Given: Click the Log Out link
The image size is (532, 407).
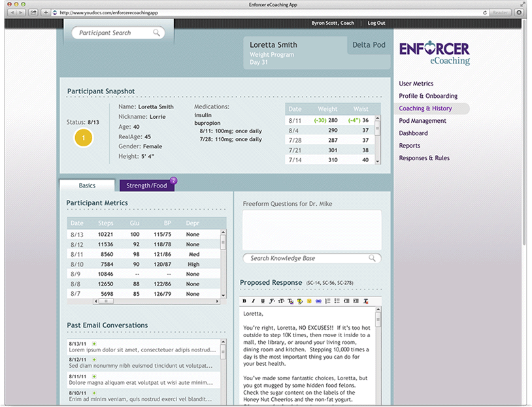Looking at the screenshot, I should (x=376, y=23).
